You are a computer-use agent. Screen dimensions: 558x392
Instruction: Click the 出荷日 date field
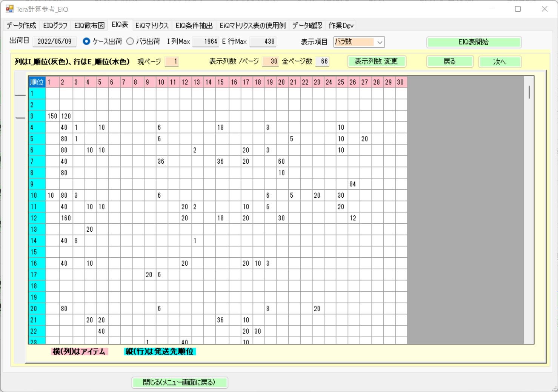(55, 42)
